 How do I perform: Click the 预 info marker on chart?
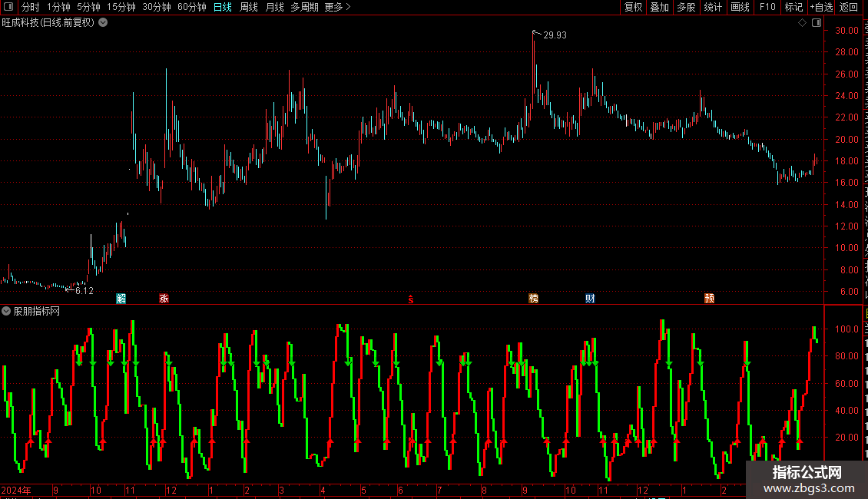[709, 299]
